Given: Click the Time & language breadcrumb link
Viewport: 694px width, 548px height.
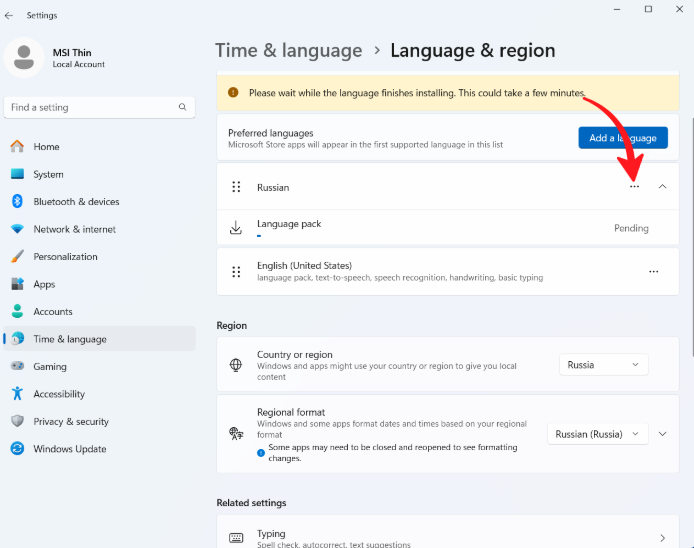Looking at the screenshot, I should click(x=288, y=50).
